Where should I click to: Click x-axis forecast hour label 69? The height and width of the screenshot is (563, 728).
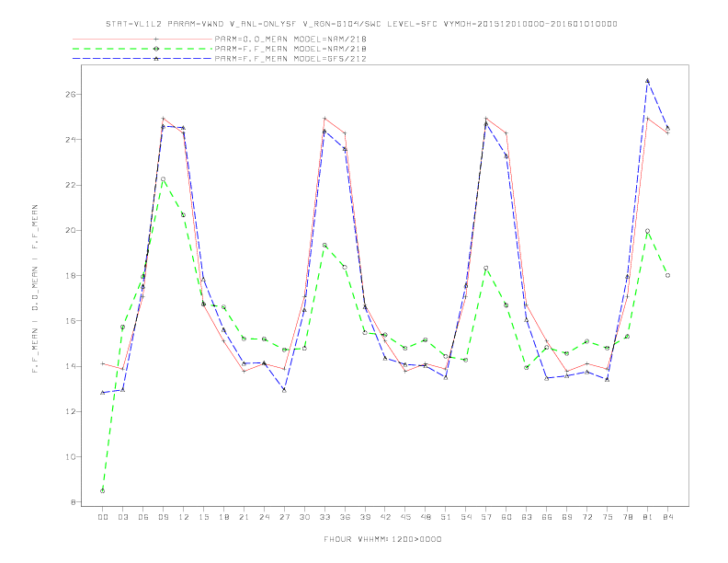click(x=567, y=517)
